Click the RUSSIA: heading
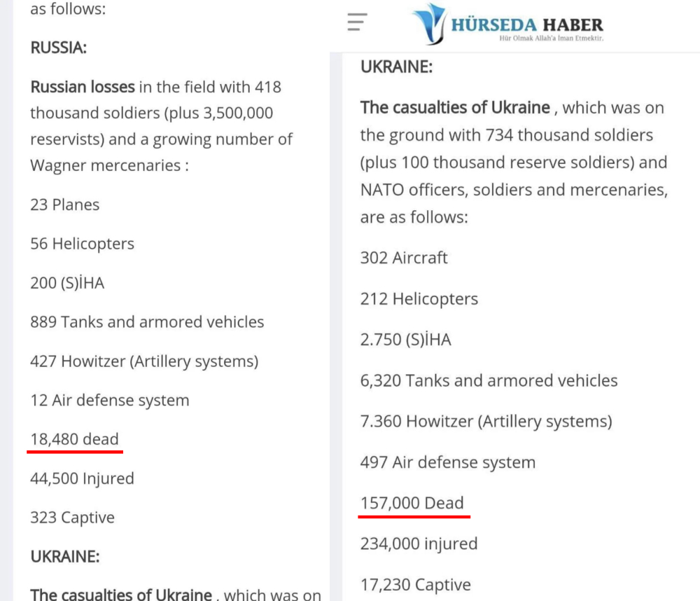 (59, 48)
